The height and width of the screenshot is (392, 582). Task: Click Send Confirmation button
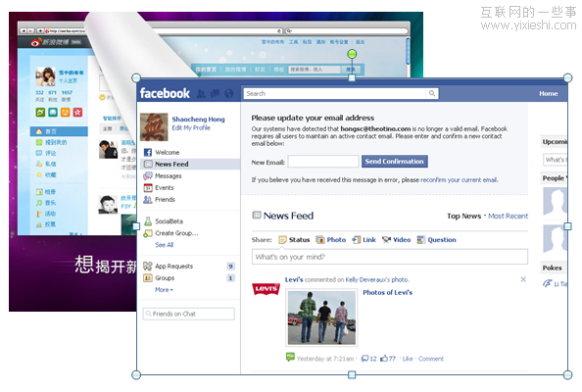tap(395, 161)
